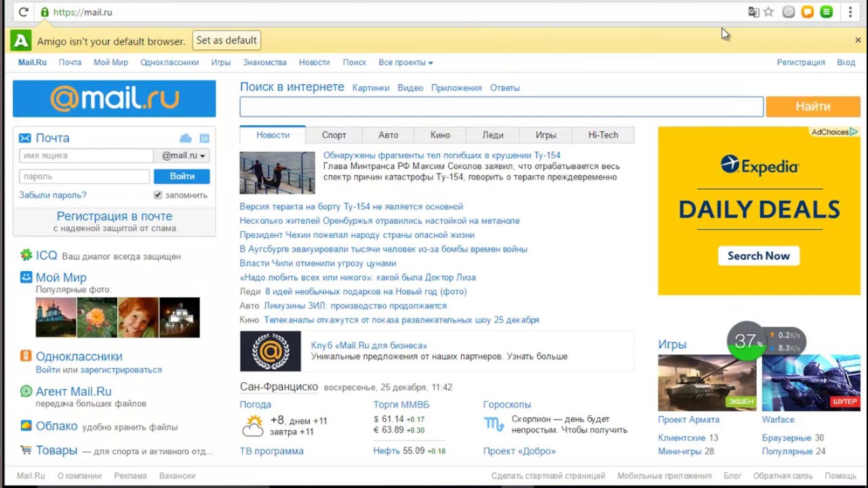Screen dimensions: 868x488
Task: Click the имя ящика mailbox name field
Action: point(86,155)
